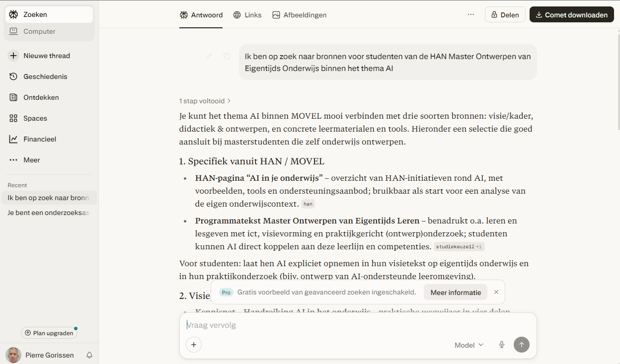Switch to the Afbeeldingen tab
This screenshot has width=620, height=364.
[300, 15]
